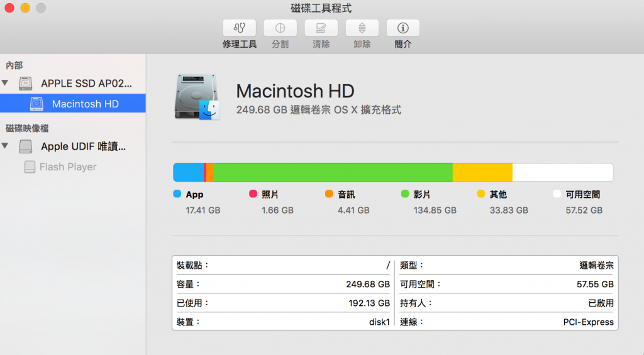Click the 簡介 label text under toolbar
This screenshot has height=355, width=644.
pos(402,45)
